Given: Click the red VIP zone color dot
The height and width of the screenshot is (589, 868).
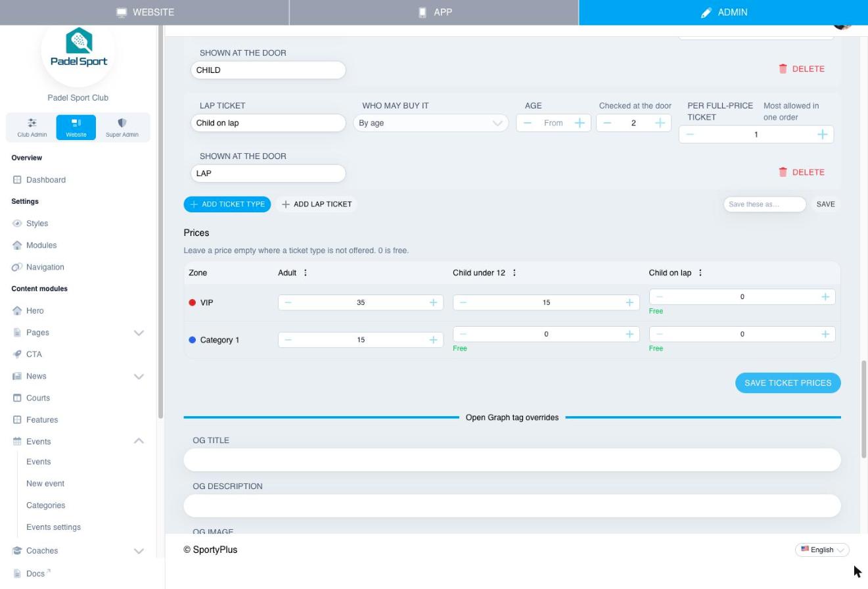Looking at the screenshot, I should click(193, 302).
